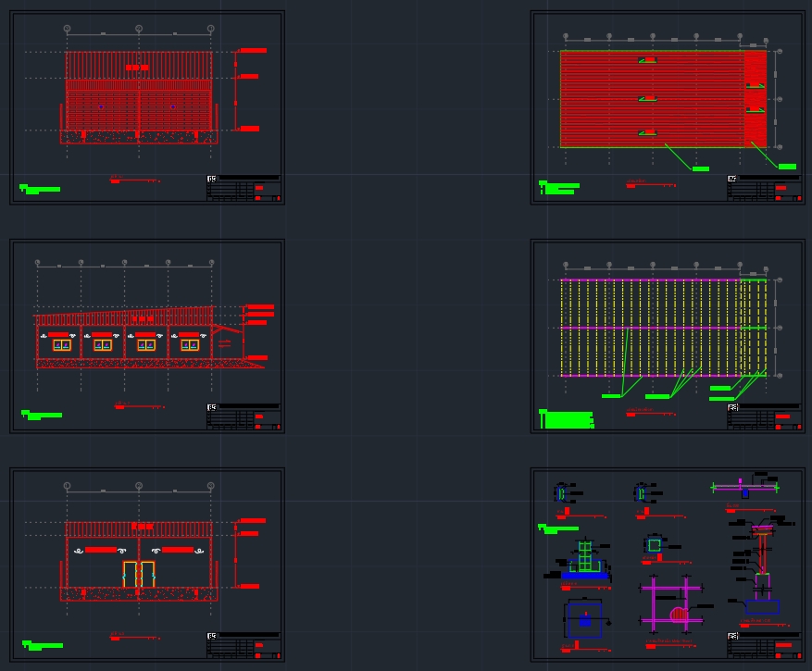Select the roof framing plan with yellow purlins
Image resolution: width=812 pixels, height=671 pixels.
[x=664, y=328]
